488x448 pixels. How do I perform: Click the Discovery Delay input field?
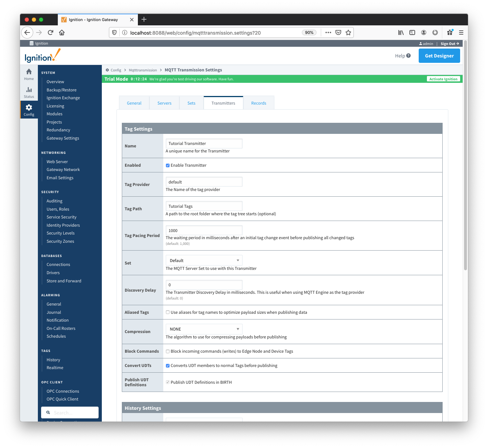tap(204, 285)
